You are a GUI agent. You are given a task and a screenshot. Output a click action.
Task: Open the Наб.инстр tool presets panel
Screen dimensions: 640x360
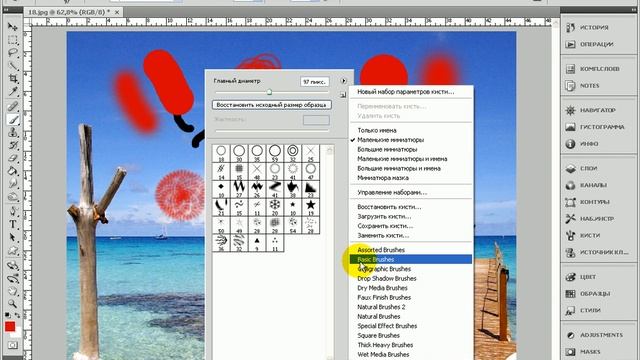coord(598,218)
